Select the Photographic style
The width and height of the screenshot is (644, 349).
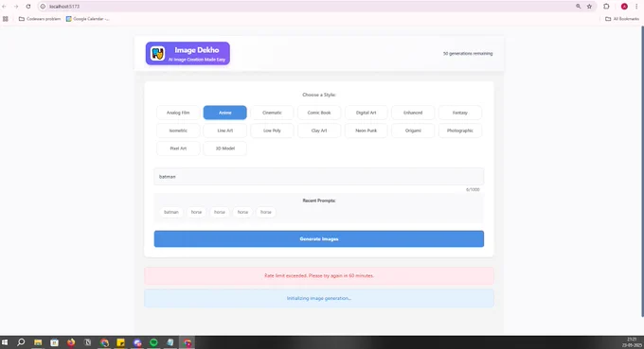(460, 131)
